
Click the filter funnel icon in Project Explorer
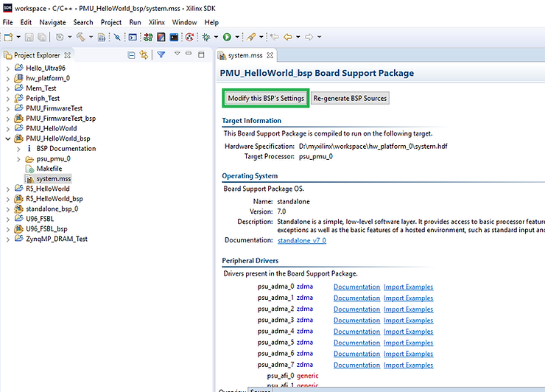[161, 55]
